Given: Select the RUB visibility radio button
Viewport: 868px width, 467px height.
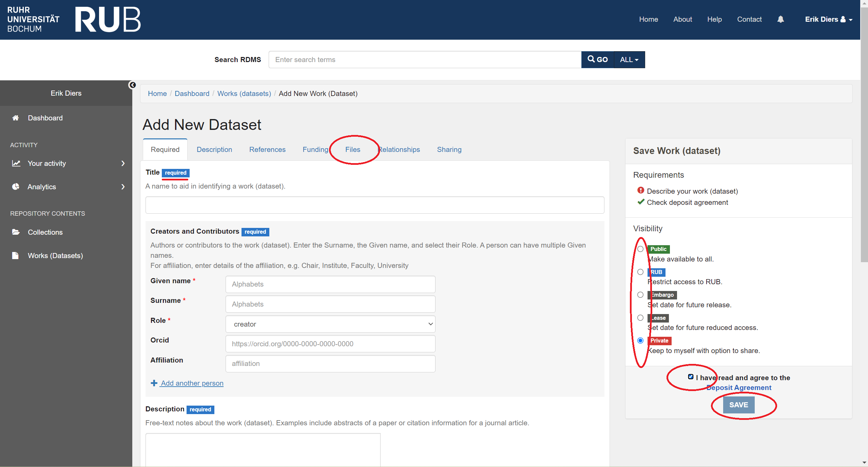Looking at the screenshot, I should 640,272.
